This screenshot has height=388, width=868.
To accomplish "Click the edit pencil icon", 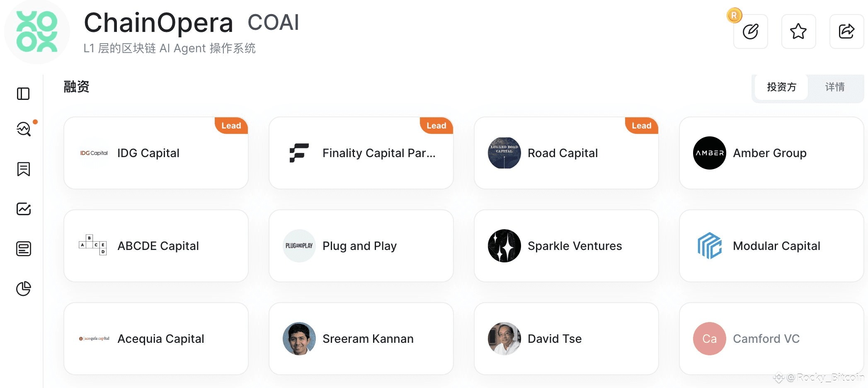I will [x=750, y=32].
